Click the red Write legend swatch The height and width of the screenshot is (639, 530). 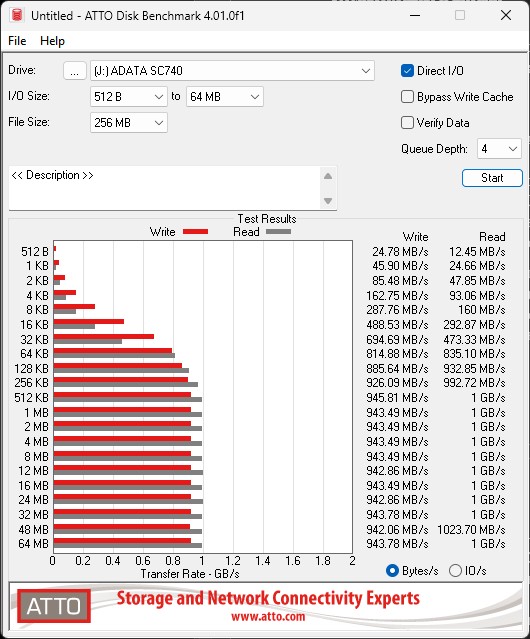click(196, 231)
